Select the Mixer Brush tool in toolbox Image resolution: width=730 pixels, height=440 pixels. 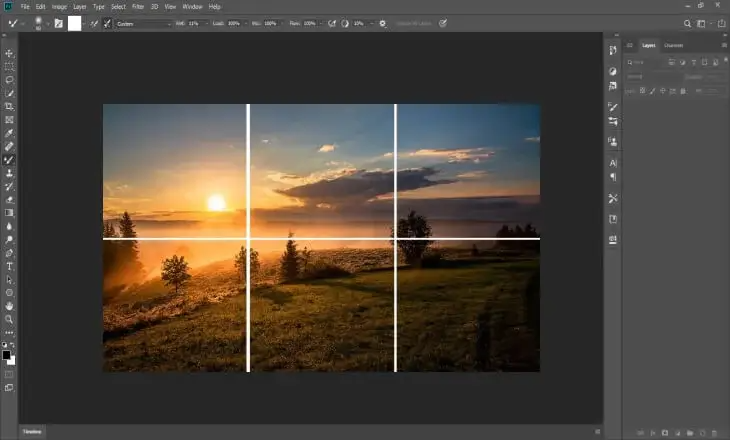point(9,160)
